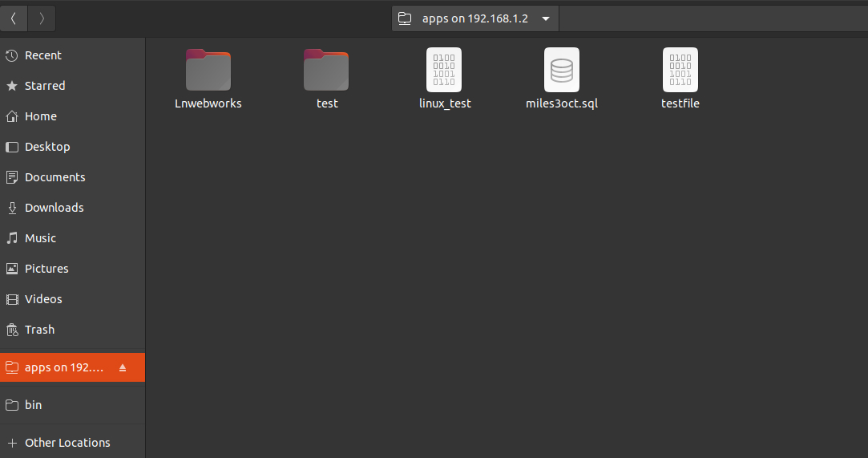Select the testfile binary file icon

tap(680, 70)
